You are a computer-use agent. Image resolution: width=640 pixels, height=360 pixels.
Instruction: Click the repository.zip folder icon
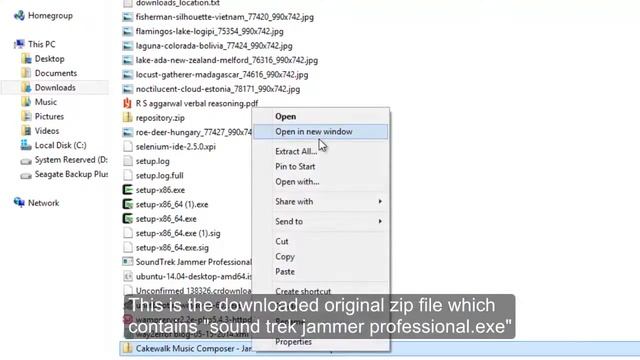tap(128, 118)
